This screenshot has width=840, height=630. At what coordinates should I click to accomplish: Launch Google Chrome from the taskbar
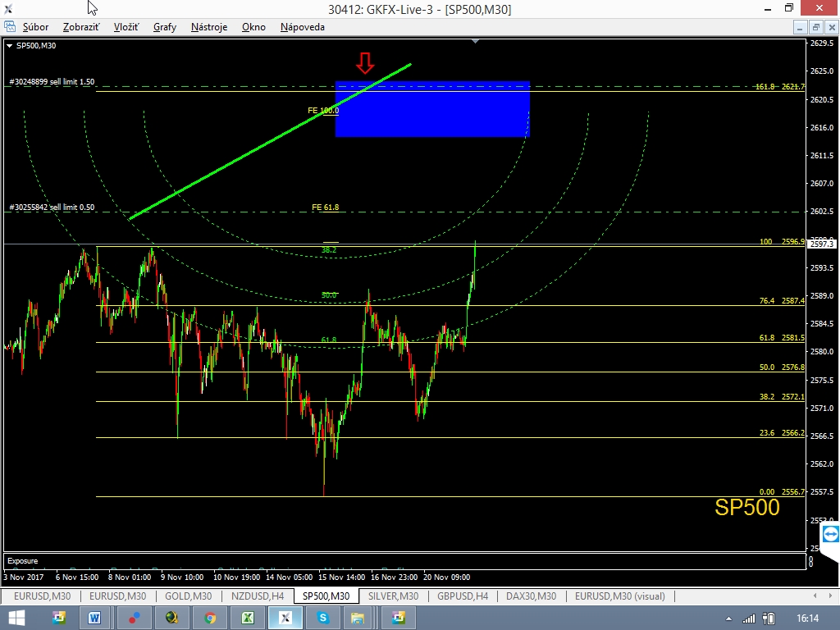[x=210, y=618]
